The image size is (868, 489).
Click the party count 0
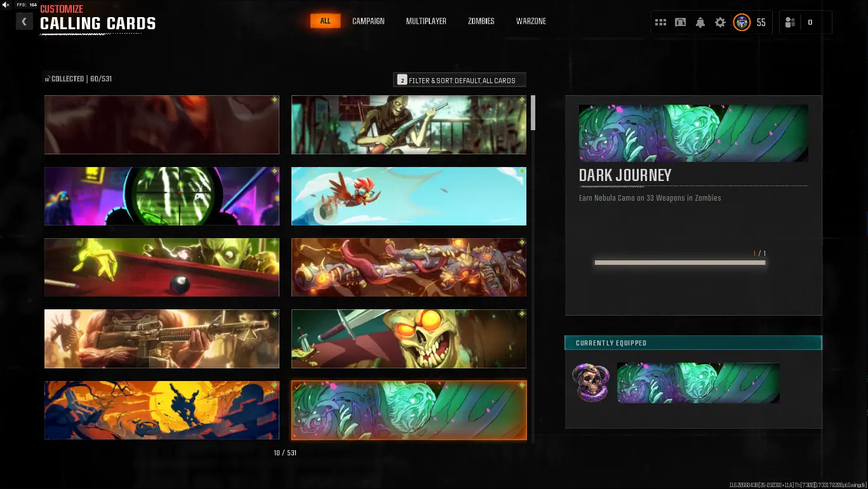810,22
